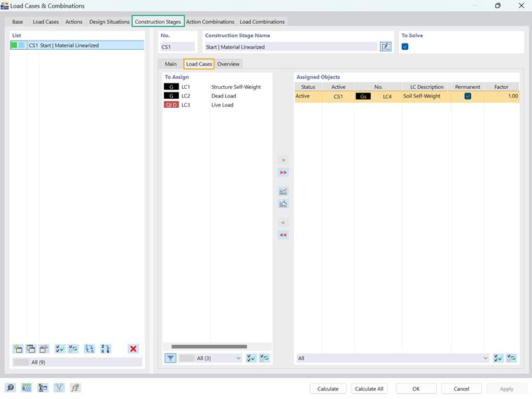The height and width of the screenshot is (399, 532).
Task: Open the Overview sub-tab
Action: (228, 64)
